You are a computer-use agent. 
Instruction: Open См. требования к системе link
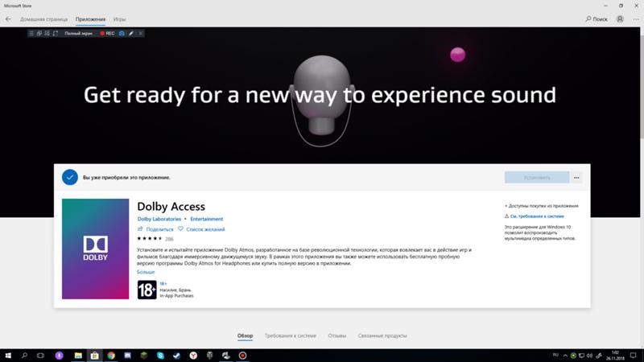click(x=537, y=216)
